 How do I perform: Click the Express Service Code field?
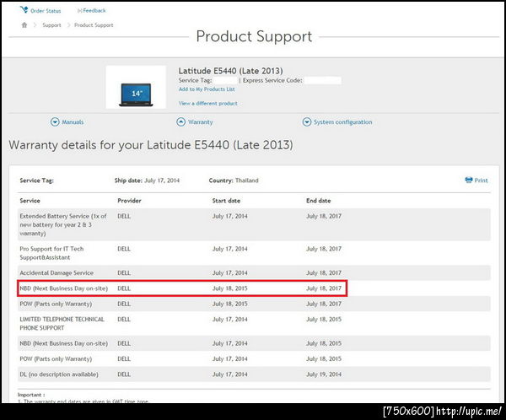point(322,80)
